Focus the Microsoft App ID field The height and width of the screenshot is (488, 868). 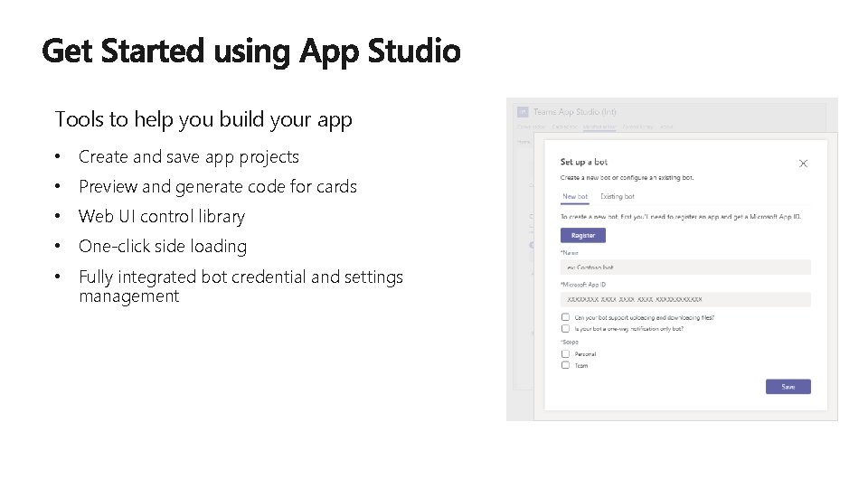tap(685, 299)
